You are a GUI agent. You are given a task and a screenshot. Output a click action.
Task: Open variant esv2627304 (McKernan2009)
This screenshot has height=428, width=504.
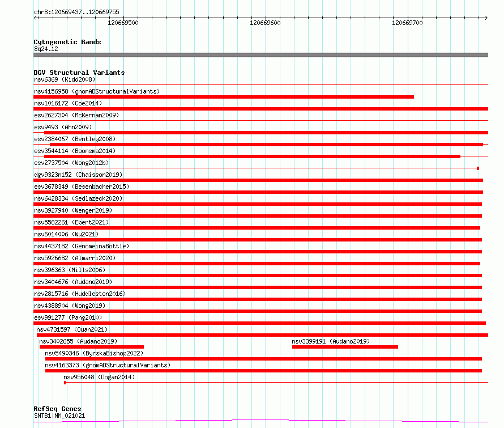point(76,115)
